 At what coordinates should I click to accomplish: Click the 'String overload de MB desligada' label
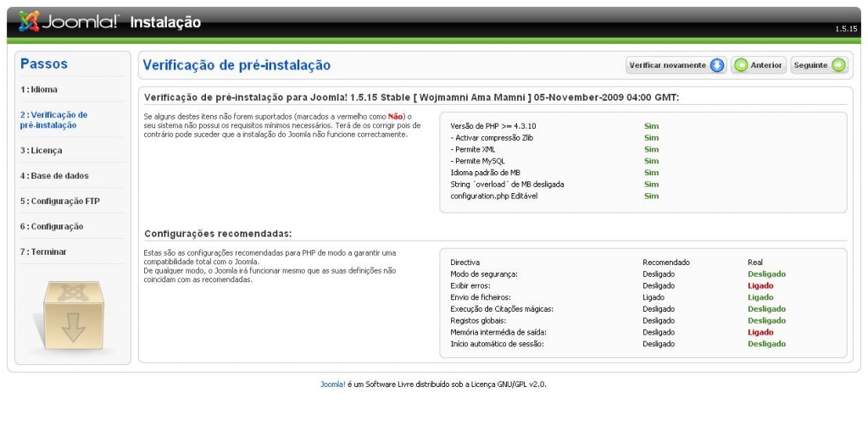click(x=507, y=185)
